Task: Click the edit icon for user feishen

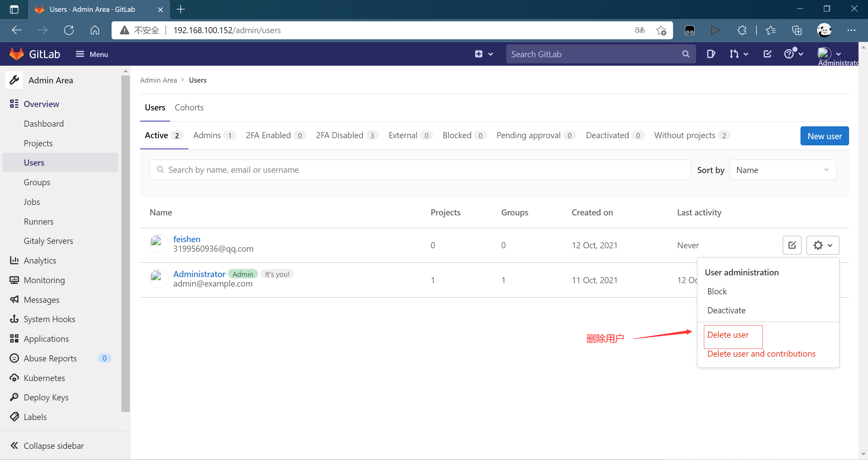Action: (x=792, y=245)
